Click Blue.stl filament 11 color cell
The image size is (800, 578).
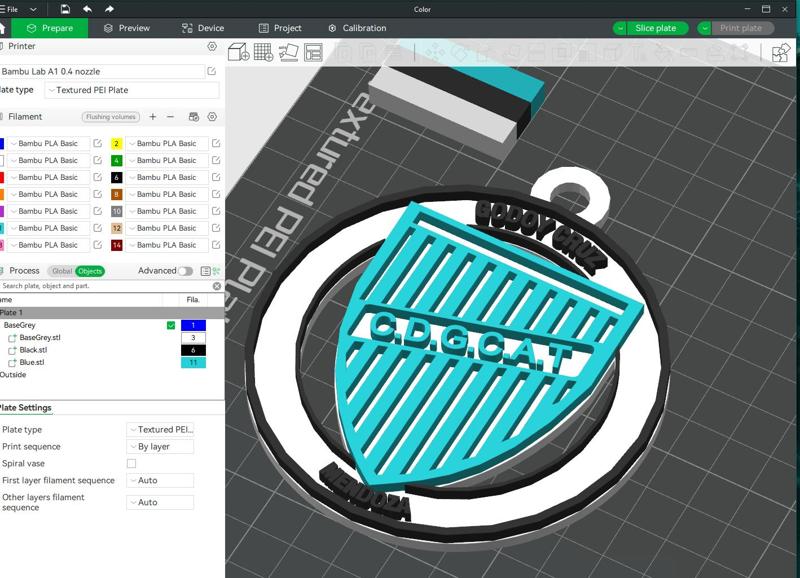[193, 363]
